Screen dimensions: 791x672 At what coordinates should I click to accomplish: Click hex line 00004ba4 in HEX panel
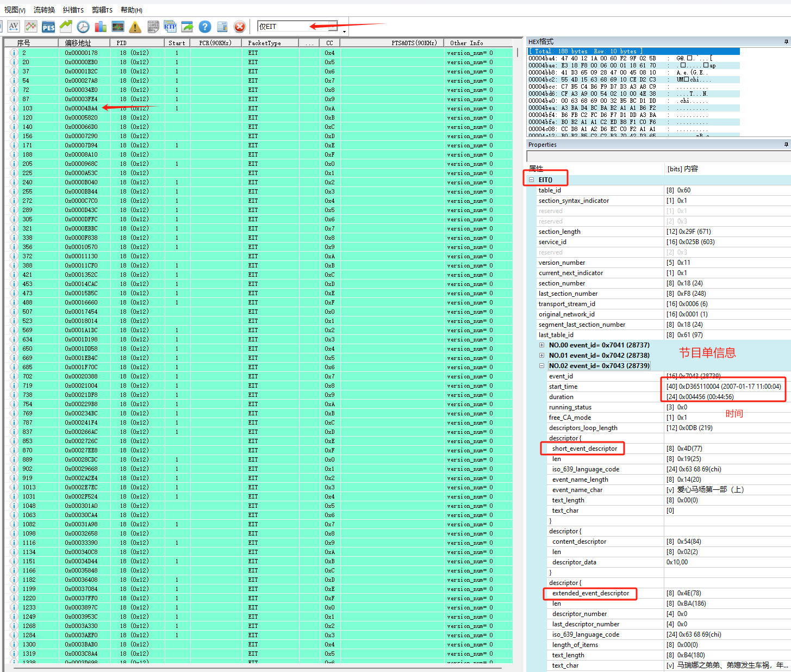tap(634, 58)
